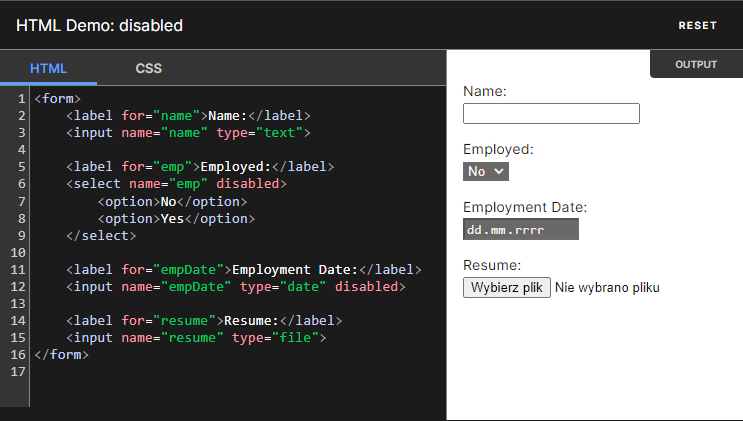Image resolution: width=743 pixels, height=421 pixels.
Task: Click the 'Employment Date:' output label
Action: click(525, 207)
